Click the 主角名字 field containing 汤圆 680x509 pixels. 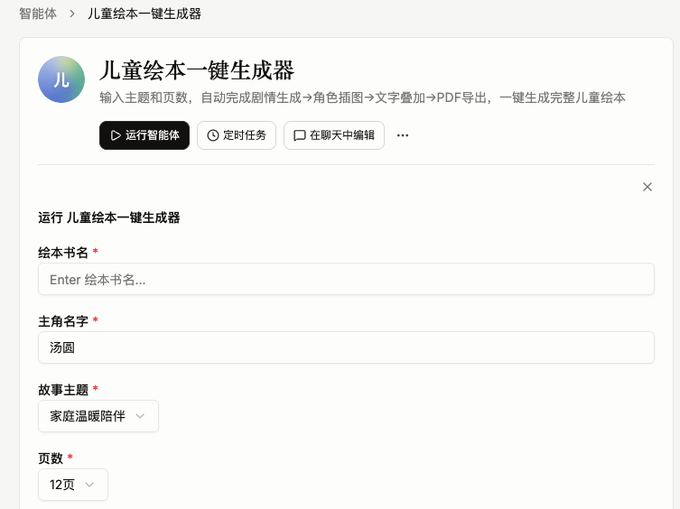346,347
